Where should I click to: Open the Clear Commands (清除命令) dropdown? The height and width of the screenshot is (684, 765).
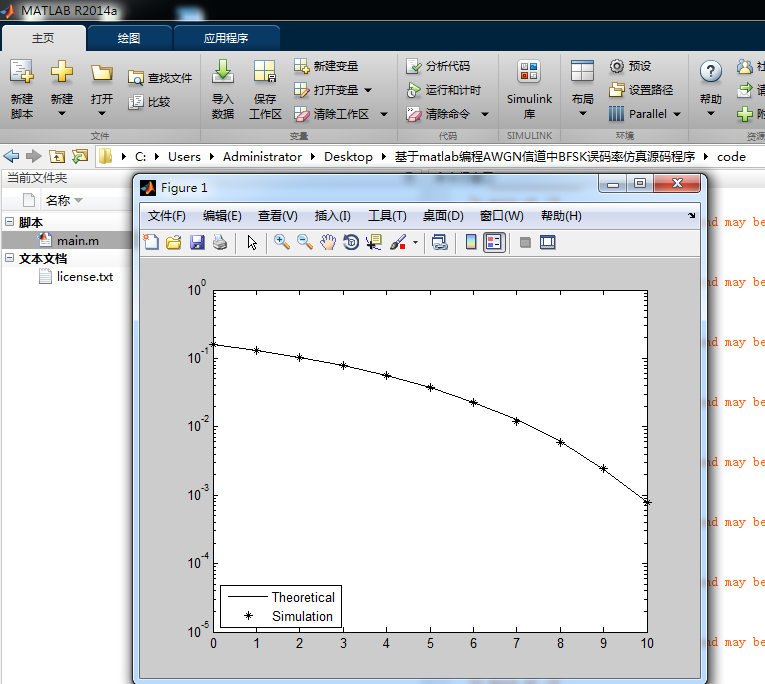[x=485, y=114]
